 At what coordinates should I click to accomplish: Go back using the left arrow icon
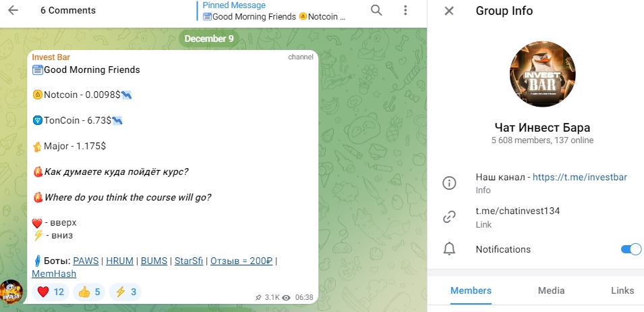coord(13,10)
